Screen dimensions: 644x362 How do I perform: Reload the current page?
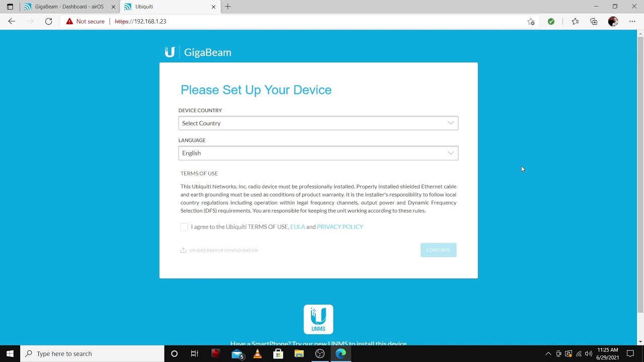[48, 21]
